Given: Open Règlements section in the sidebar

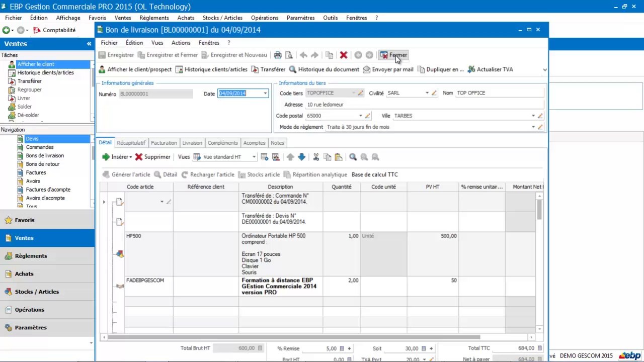Looking at the screenshot, I should [x=47, y=256].
